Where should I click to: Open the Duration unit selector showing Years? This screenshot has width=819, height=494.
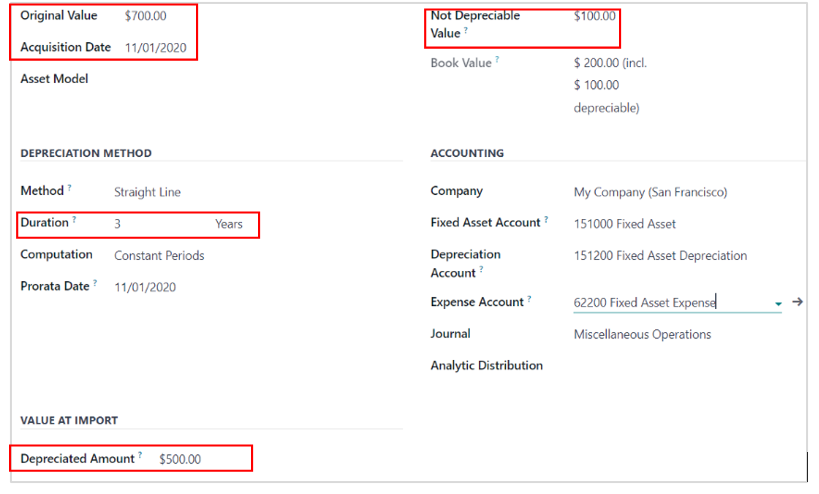[x=229, y=224]
